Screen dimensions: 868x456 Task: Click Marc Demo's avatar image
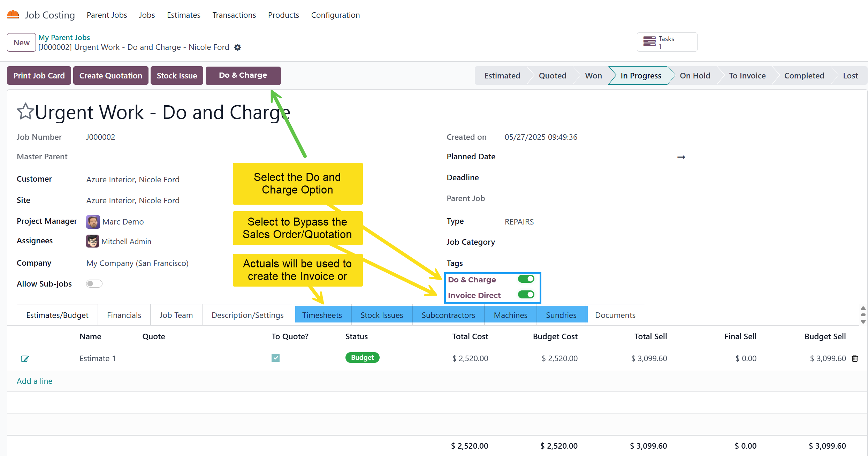pyautogui.click(x=93, y=222)
